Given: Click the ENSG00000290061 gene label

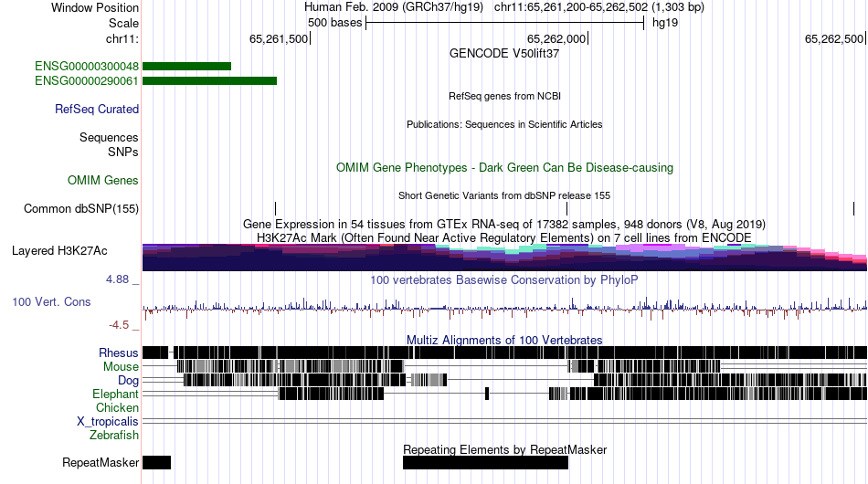Looking at the screenshot, I should point(87,80).
